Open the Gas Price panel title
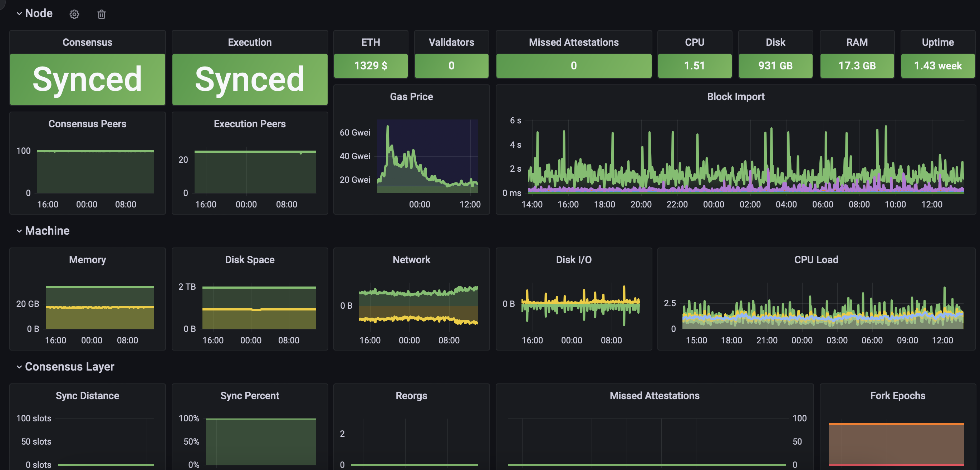The width and height of the screenshot is (980, 470). pyautogui.click(x=411, y=97)
